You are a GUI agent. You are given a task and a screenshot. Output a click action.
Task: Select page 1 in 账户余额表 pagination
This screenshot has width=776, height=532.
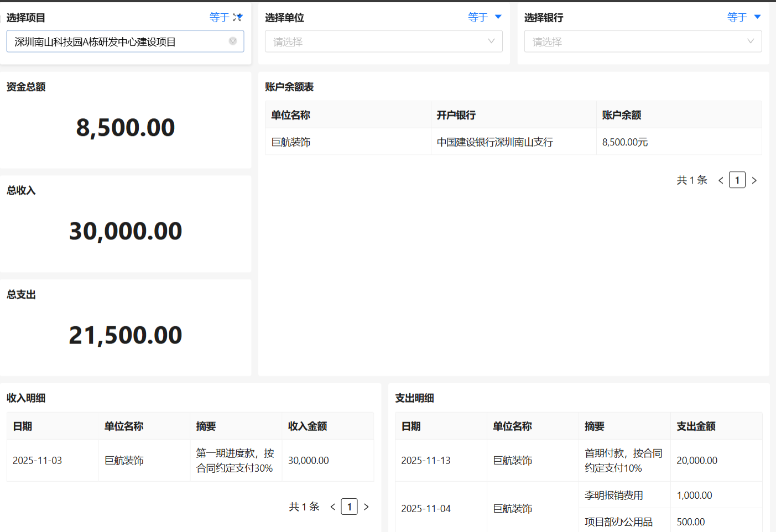pos(737,180)
